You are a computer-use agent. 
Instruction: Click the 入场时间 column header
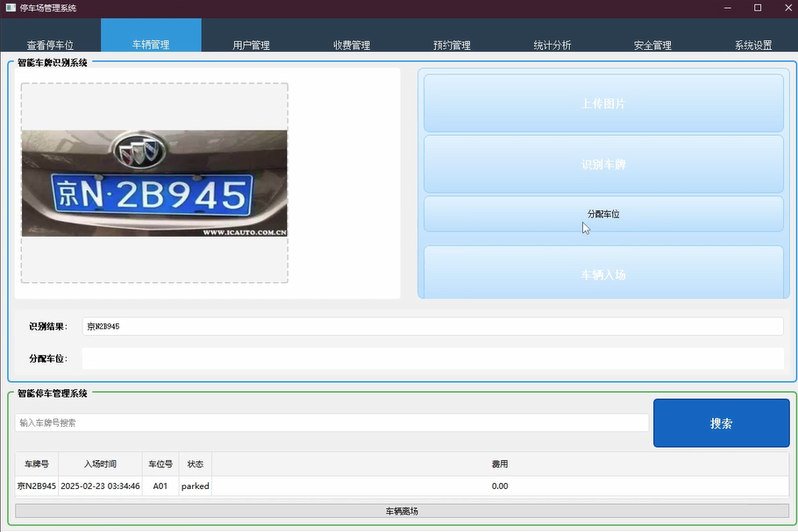pos(100,464)
